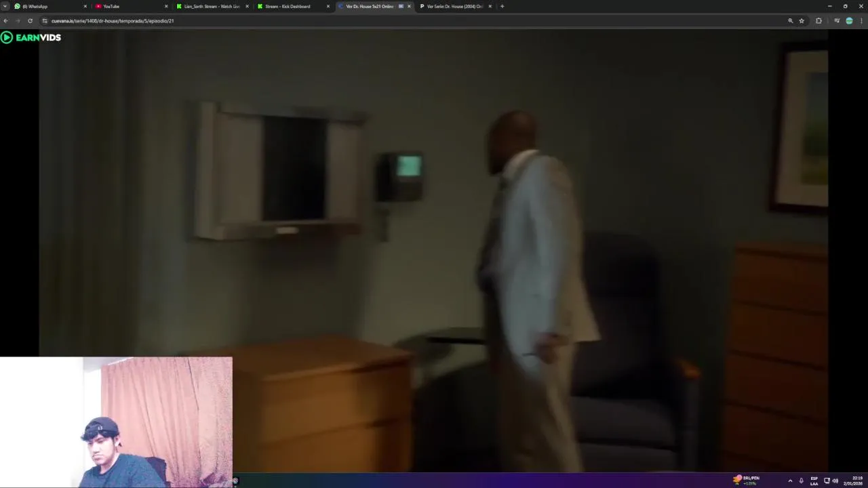Open the zoom level magnifier icon
Image resolution: width=868 pixels, height=488 pixels.
pos(790,21)
